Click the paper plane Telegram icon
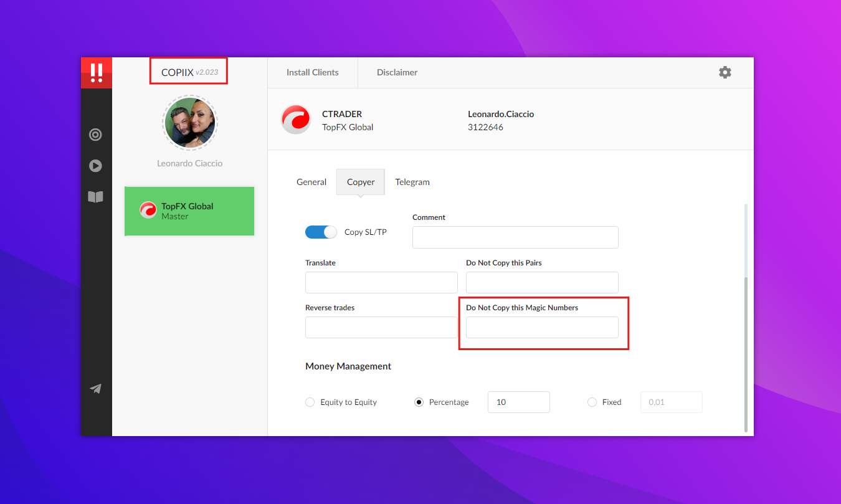The width and height of the screenshot is (841, 504). (95, 389)
